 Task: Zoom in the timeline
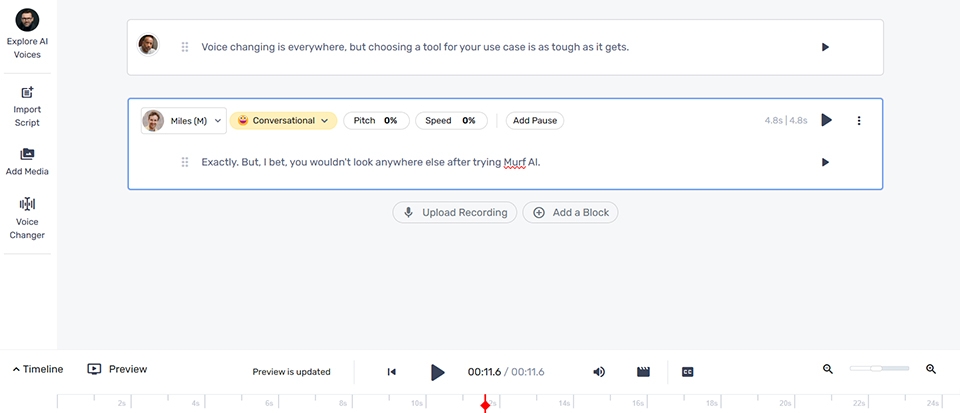tap(931, 369)
